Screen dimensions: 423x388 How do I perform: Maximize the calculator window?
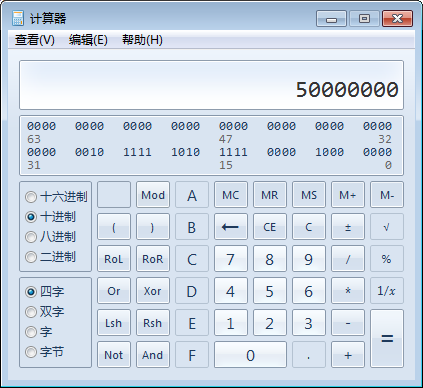tap(364, 18)
